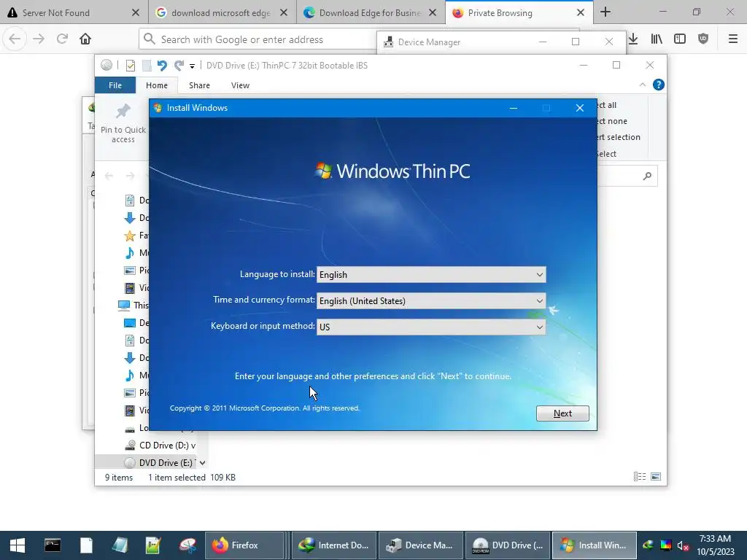Click blank document taskbar icon
This screenshot has height=560, width=747.
tap(86, 545)
